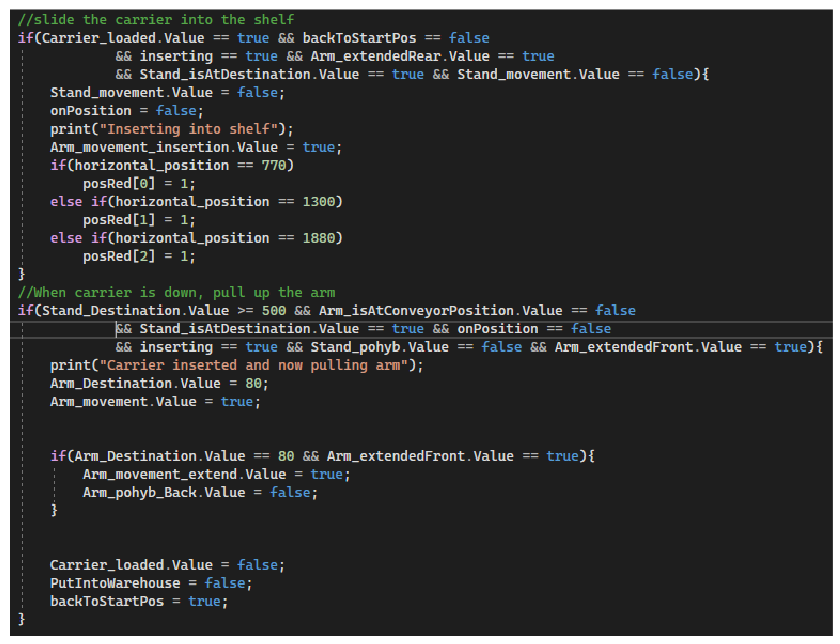Place cursor on posRed[1] assignment
This screenshot has height=644, width=840.
[139, 220]
